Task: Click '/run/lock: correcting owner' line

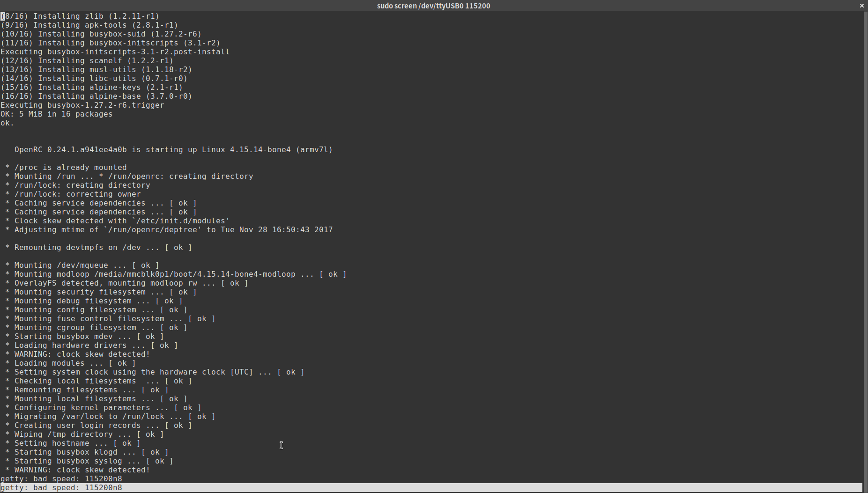Action: tap(73, 194)
